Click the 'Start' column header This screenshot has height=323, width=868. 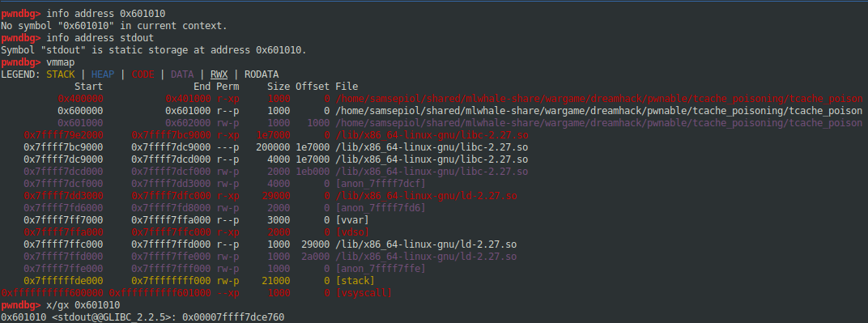[x=88, y=87]
